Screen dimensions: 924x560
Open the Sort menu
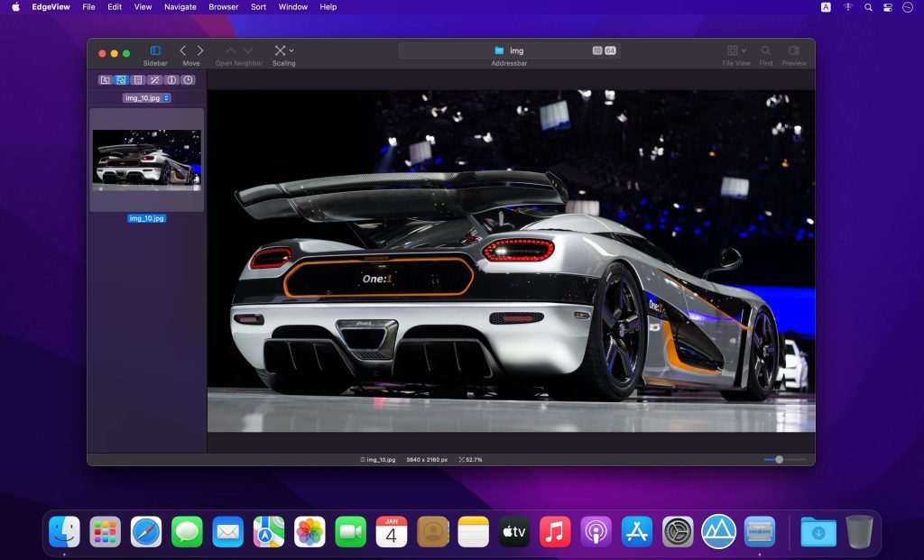pos(257,7)
